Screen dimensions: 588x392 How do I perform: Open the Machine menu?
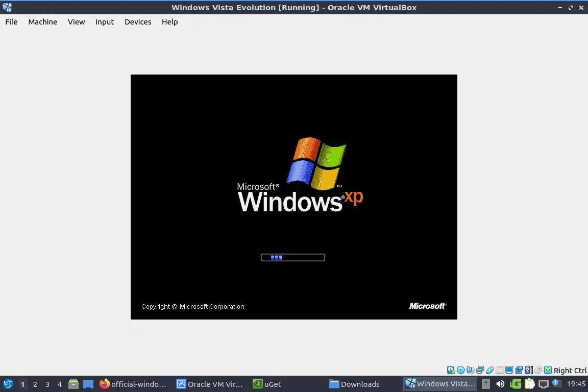coord(43,22)
